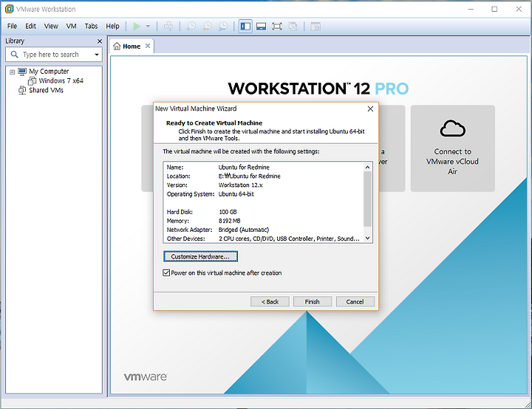532x409 pixels.
Task: Open the Library search dropdown arrow
Action: [97, 55]
